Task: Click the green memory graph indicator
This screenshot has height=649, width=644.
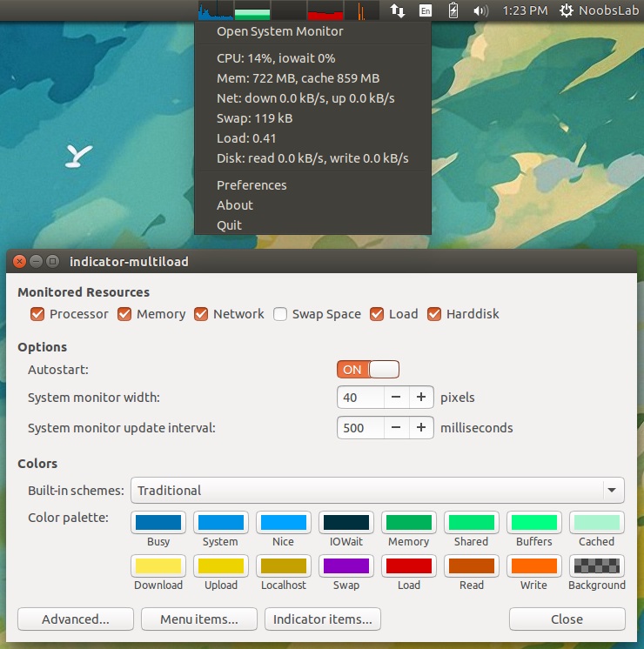Action: tap(252, 10)
